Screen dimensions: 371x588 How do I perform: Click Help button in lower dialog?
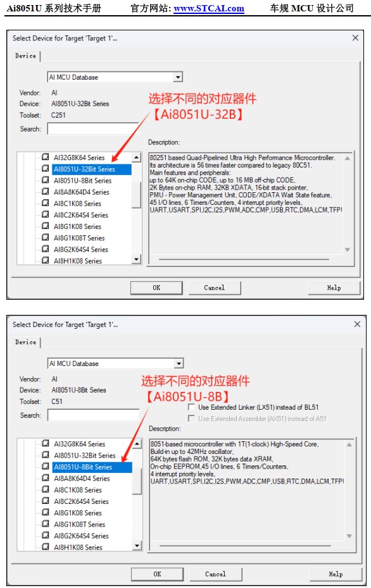click(336, 575)
